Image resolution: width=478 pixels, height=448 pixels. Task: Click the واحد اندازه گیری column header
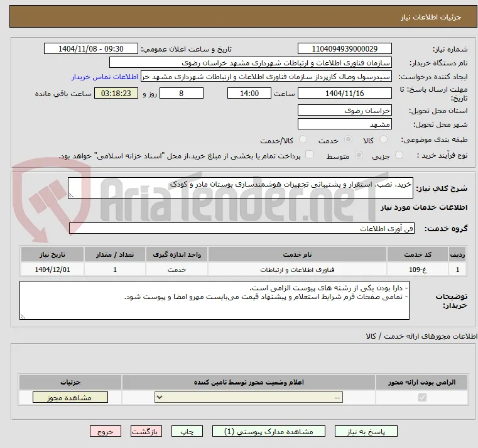tap(177, 254)
